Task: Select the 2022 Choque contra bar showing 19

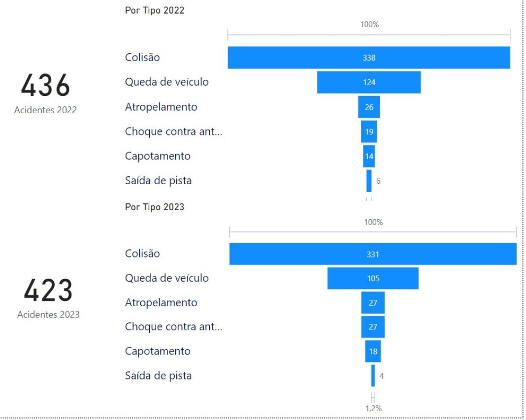Action: point(369,131)
